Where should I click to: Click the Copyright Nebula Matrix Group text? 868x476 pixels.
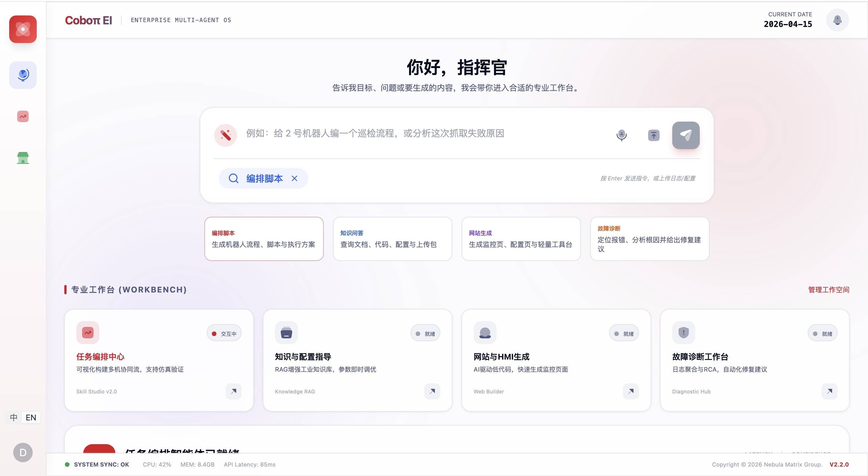tap(767, 465)
